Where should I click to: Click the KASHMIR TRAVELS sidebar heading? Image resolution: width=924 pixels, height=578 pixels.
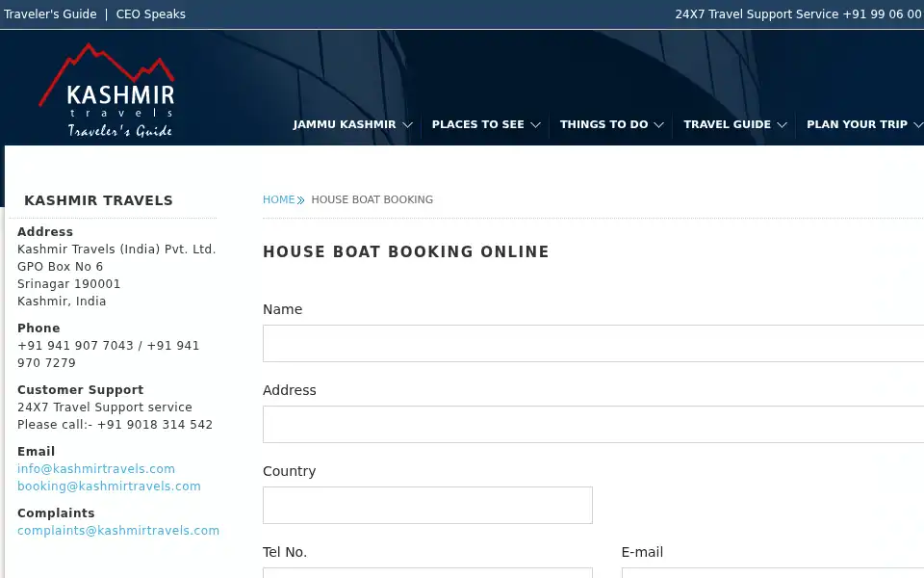tap(98, 200)
